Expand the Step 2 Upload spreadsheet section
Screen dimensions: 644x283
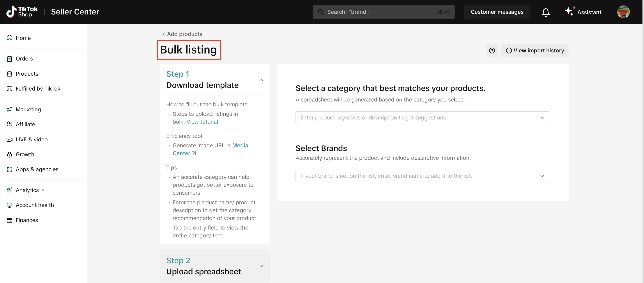click(261, 266)
